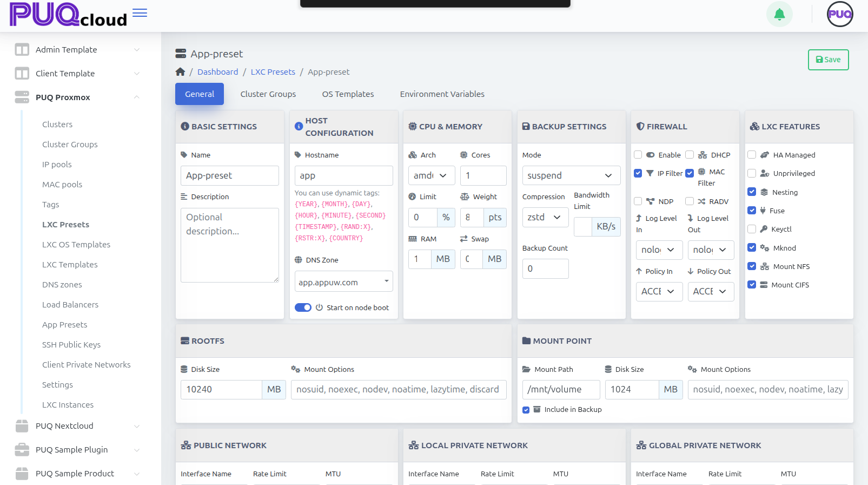The width and height of the screenshot is (868, 485).
Task: Click the Save button
Action: tap(828, 60)
